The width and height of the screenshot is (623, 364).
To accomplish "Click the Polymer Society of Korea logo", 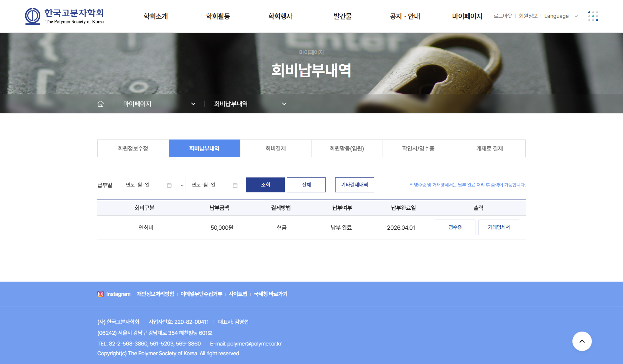I will point(65,16).
